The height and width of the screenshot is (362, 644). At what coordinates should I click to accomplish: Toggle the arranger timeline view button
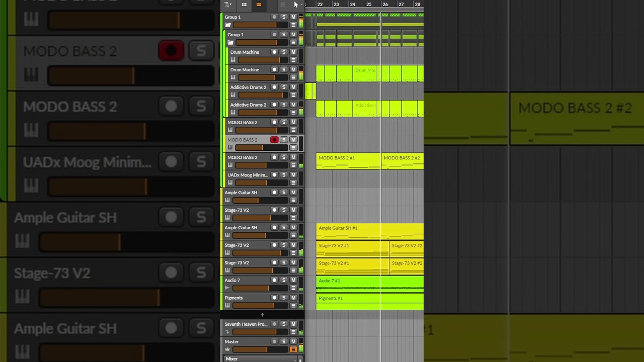[x=259, y=5]
